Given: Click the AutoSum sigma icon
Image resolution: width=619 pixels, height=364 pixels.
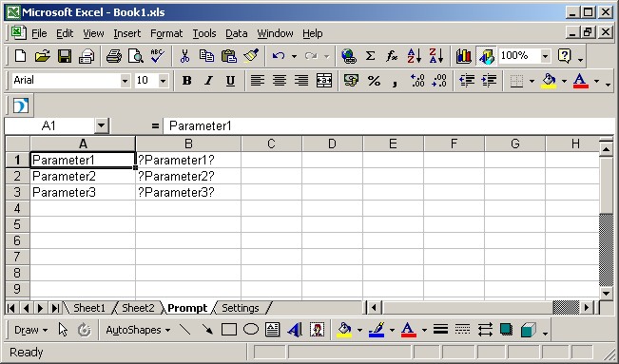Looking at the screenshot, I should click(x=370, y=56).
